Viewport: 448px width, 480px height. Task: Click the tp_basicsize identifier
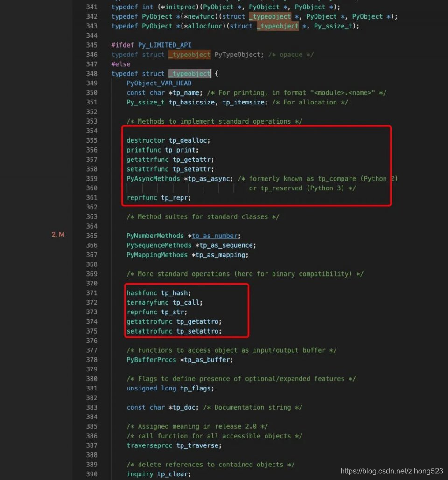pyautogui.click(x=192, y=102)
